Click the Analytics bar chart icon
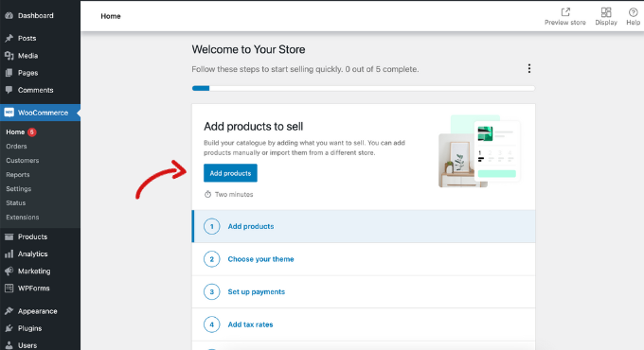Viewport: 644px width, 350px height. 9,254
